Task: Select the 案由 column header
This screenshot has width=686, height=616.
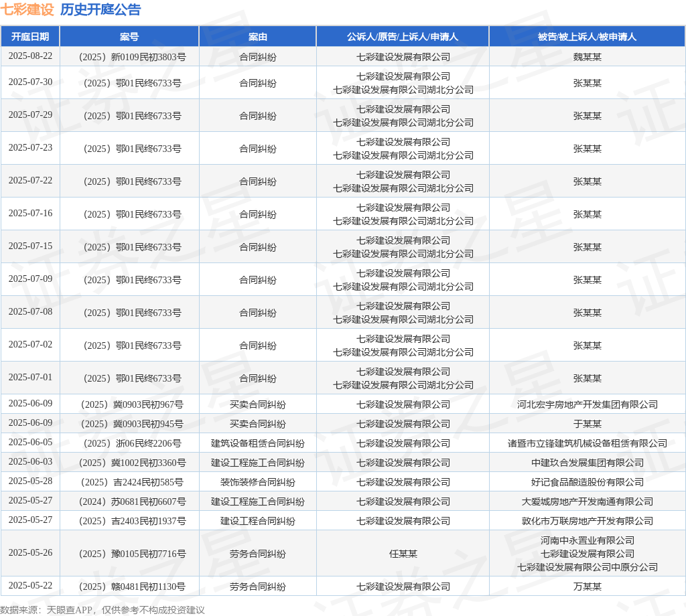Action: 258,37
